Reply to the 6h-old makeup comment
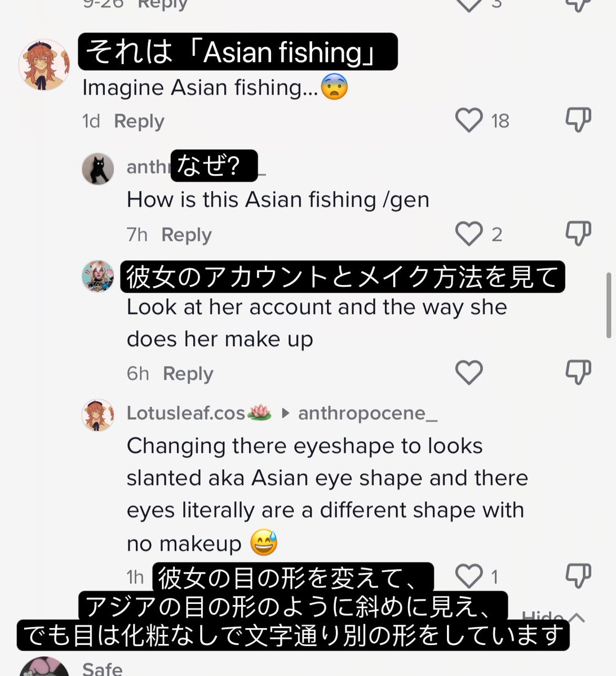 (x=188, y=373)
